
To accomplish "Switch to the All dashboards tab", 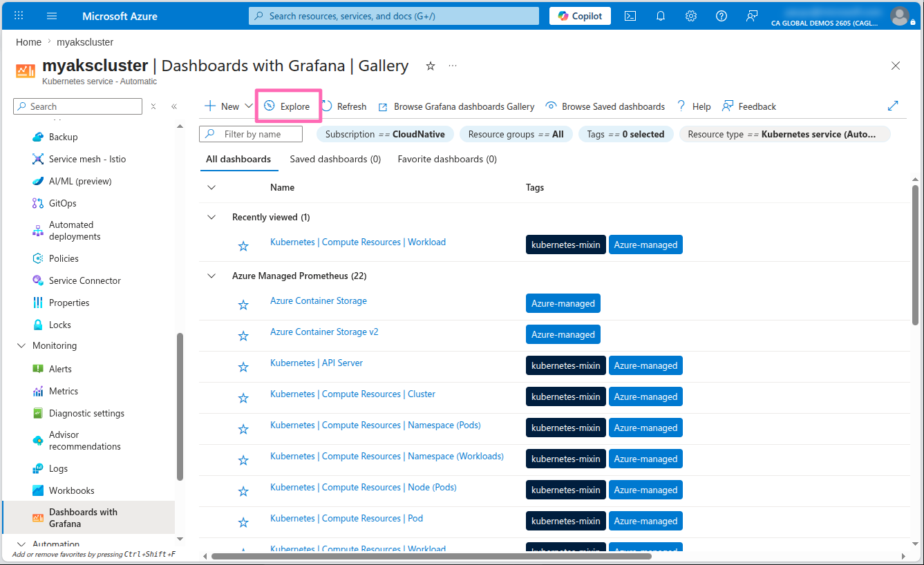I will (238, 159).
